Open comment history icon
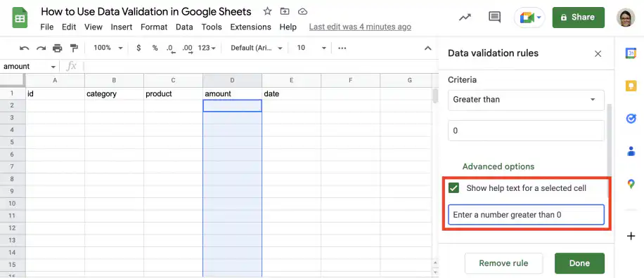Viewport: 644px width, 278px height. [x=494, y=18]
